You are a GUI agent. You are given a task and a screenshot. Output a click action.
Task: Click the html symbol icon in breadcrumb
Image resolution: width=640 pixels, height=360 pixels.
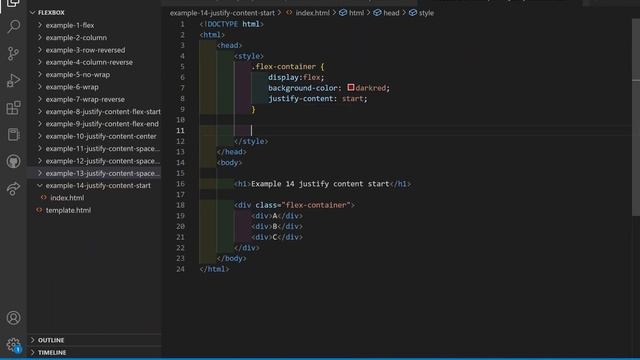[x=343, y=13]
